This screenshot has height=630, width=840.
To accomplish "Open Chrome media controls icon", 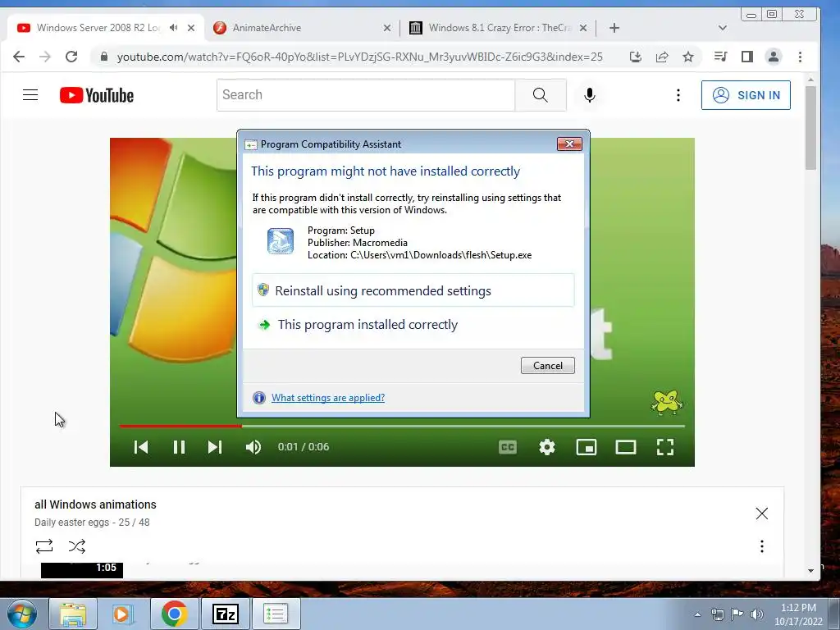I will point(720,57).
